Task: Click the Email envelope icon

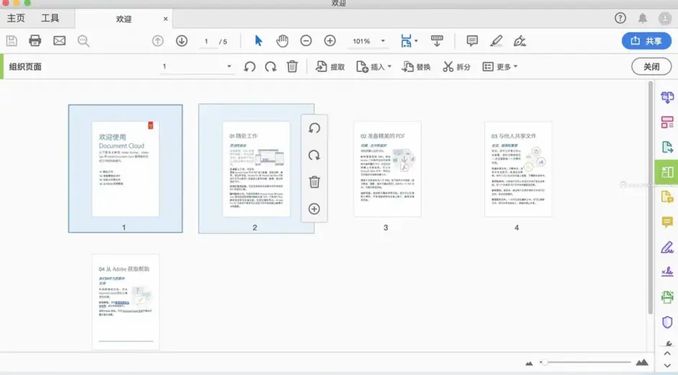Action: coord(59,41)
